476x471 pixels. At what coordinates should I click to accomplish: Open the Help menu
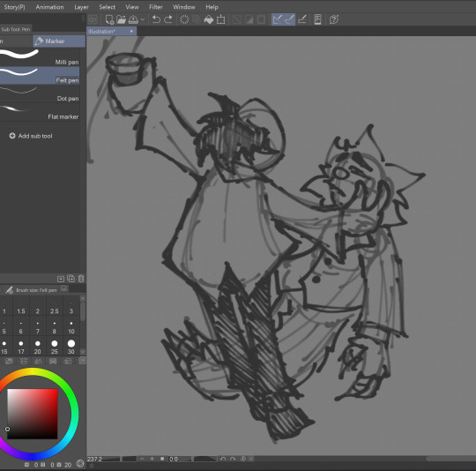click(212, 7)
